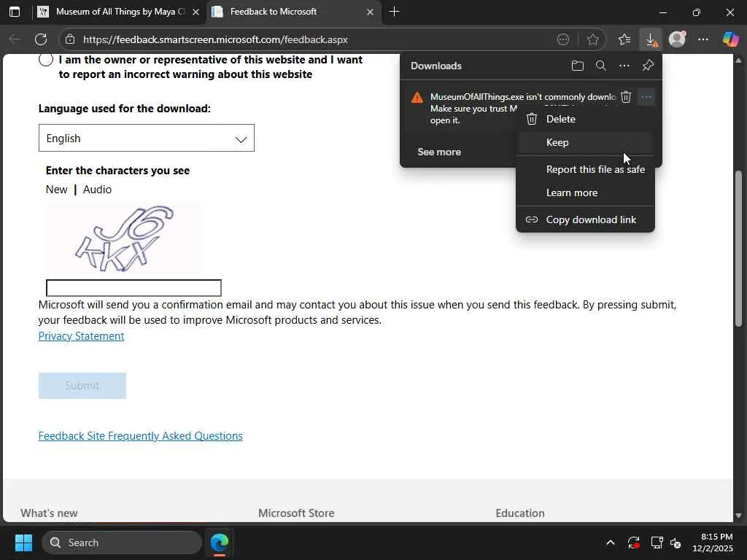Click the page vertical scrollbar thumb

tap(738, 248)
